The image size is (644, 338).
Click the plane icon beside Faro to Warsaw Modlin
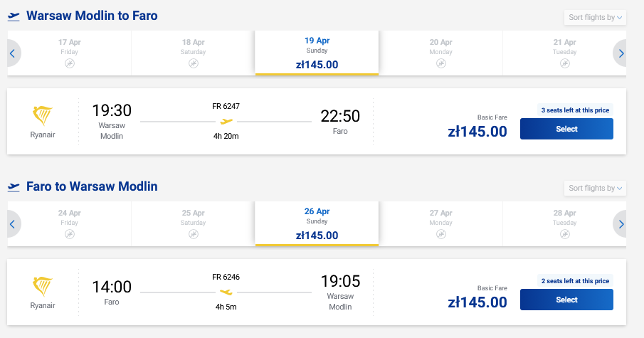coord(14,187)
